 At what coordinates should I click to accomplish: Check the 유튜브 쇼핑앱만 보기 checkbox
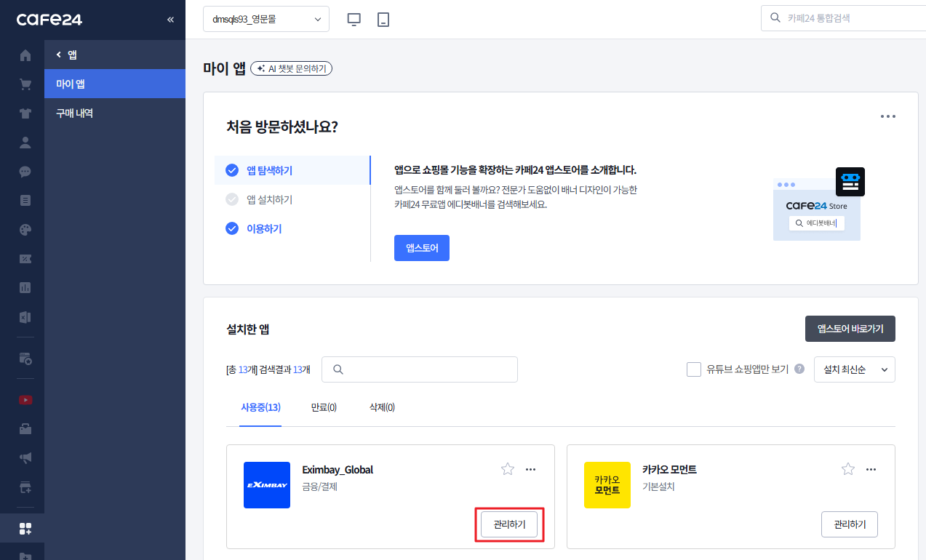694,369
